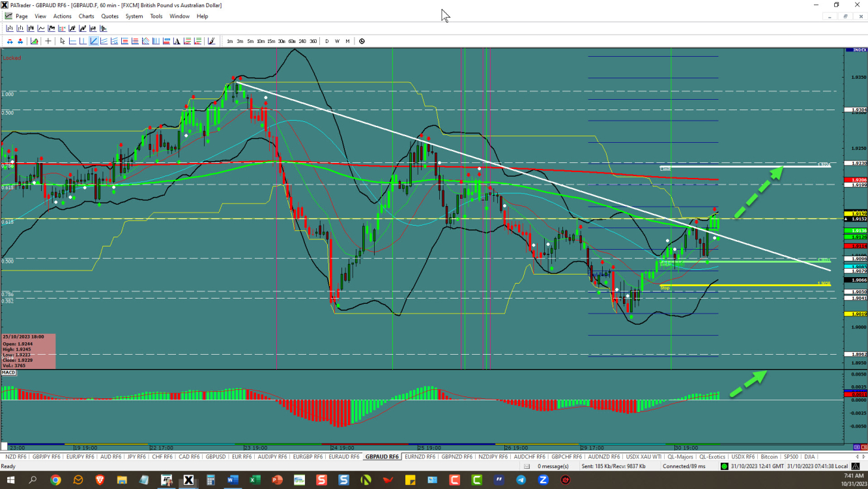
Task: Switch to 60m timeframe
Action: 292,41
